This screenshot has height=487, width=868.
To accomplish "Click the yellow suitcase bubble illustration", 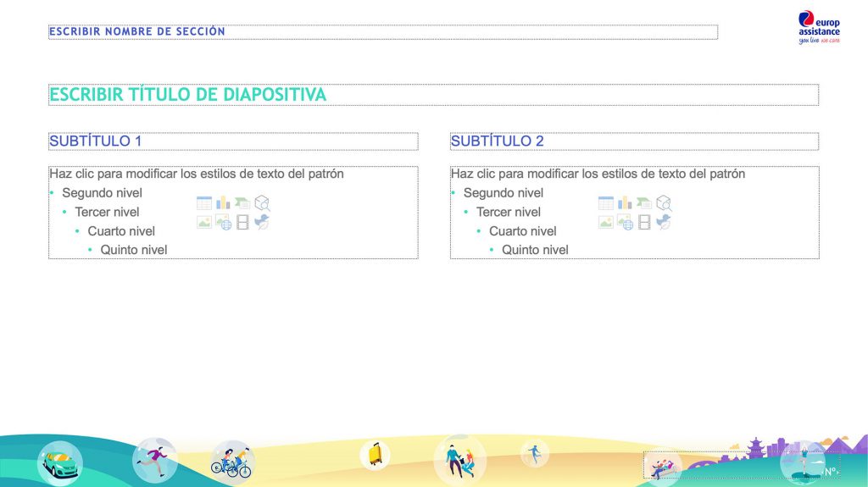I will click(x=375, y=455).
